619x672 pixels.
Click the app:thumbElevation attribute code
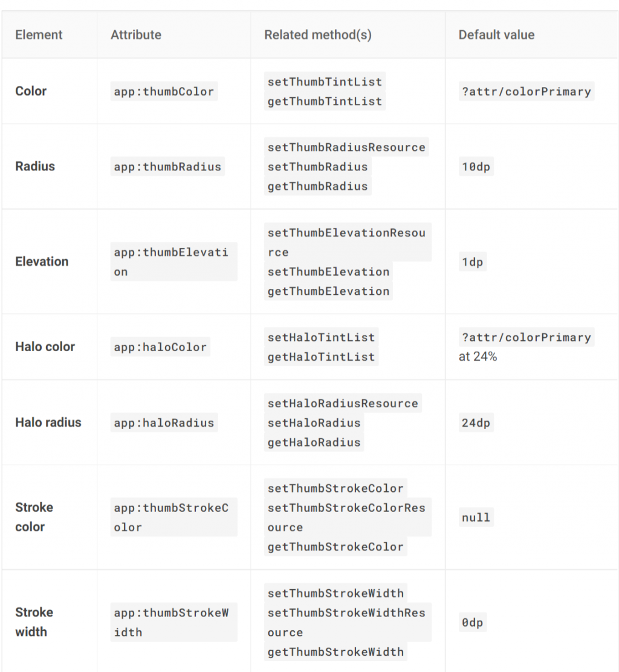point(173,262)
